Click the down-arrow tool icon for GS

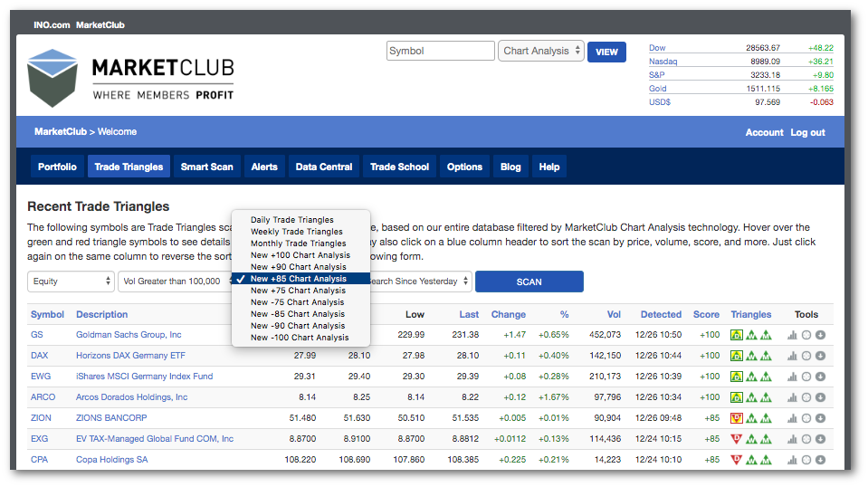[820, 335]
